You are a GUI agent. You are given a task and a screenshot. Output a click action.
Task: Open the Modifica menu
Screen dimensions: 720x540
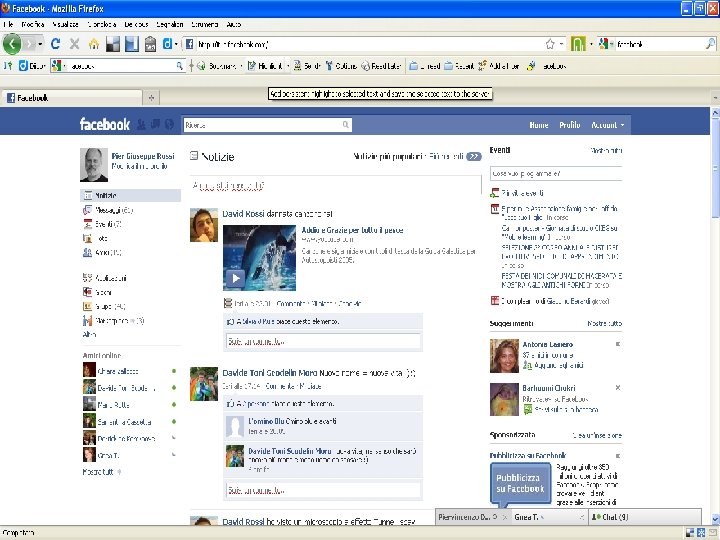(33, 24)
